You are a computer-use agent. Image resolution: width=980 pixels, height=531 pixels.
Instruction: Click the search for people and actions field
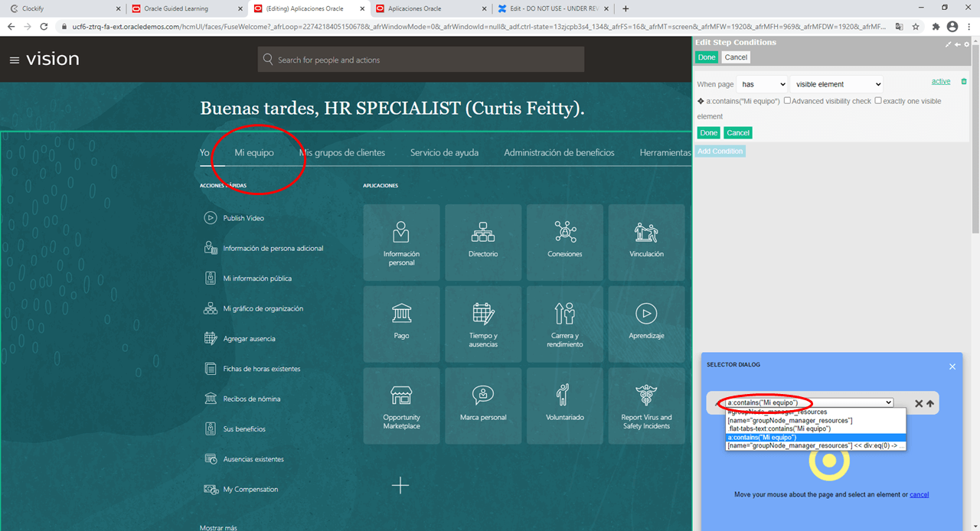[x=421, y=60]
